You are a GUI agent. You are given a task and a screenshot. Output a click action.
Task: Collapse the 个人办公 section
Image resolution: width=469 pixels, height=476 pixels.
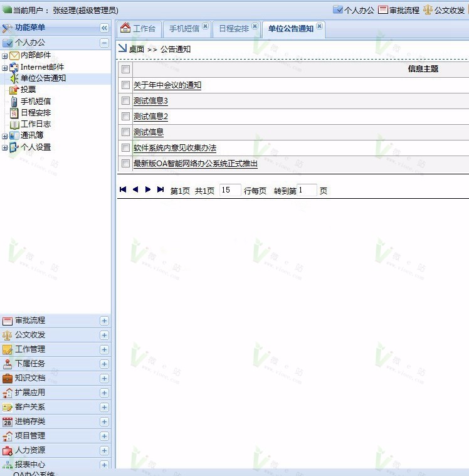pyautogui.click(x=104, y=43)
